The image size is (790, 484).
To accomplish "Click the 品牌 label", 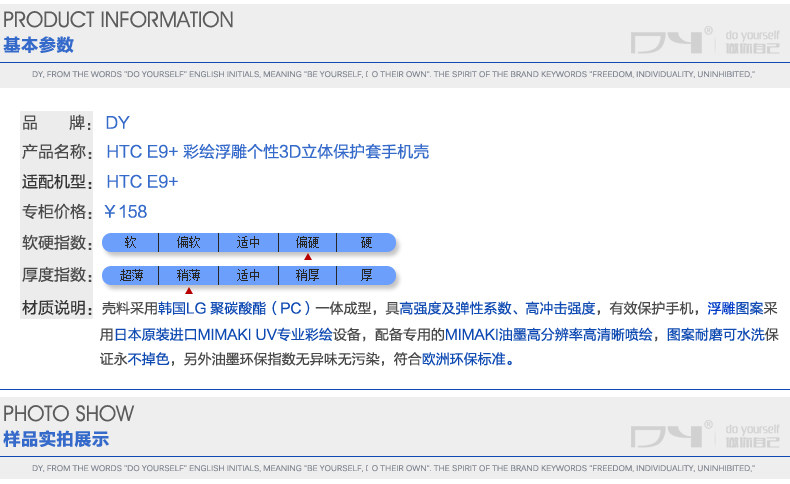I will coord(56,123).
